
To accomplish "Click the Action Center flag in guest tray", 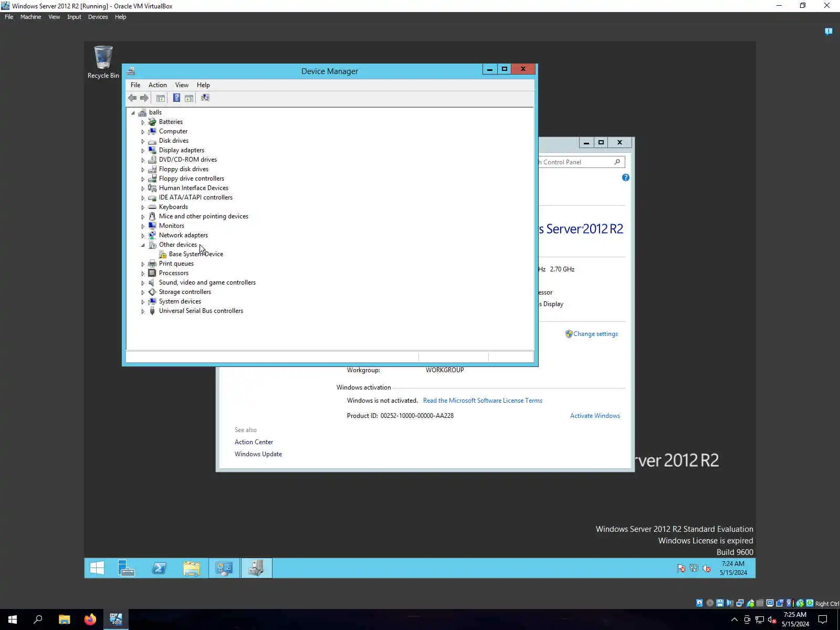I will (x=681, y=568).
